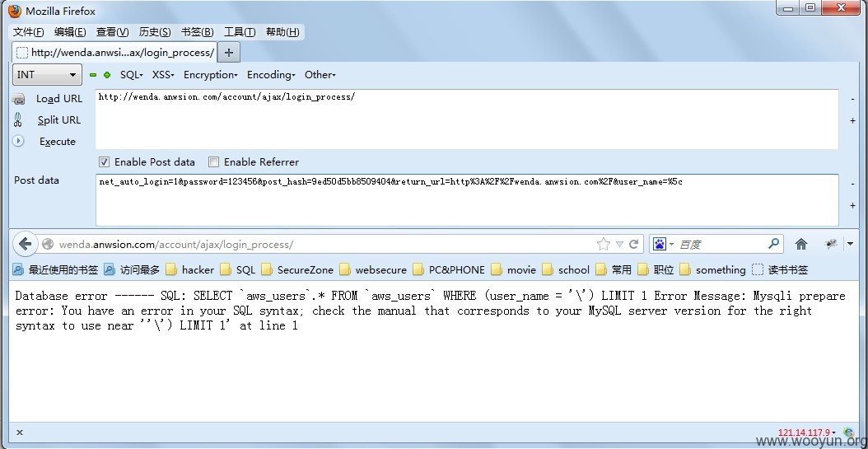The width and height of the screenshot is (868, 449).
Task: Enlarge the URL box with plus
Action: coord(852,120)
